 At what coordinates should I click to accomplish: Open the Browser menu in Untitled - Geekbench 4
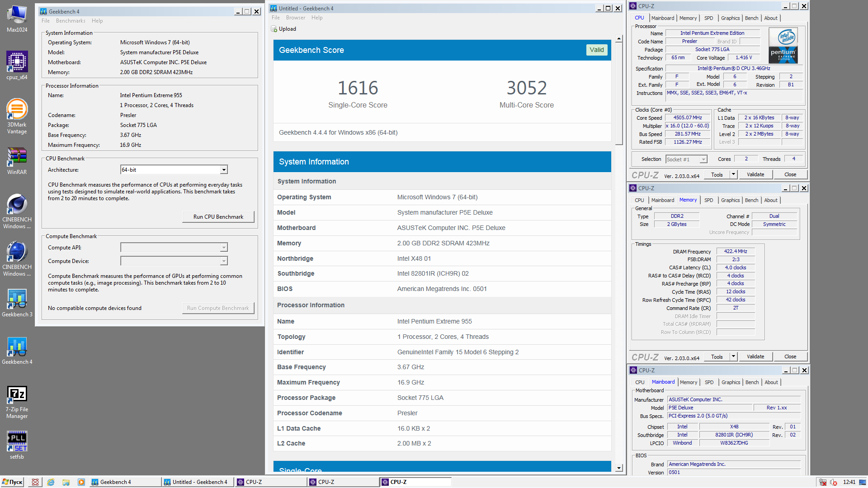pos(296,18)
